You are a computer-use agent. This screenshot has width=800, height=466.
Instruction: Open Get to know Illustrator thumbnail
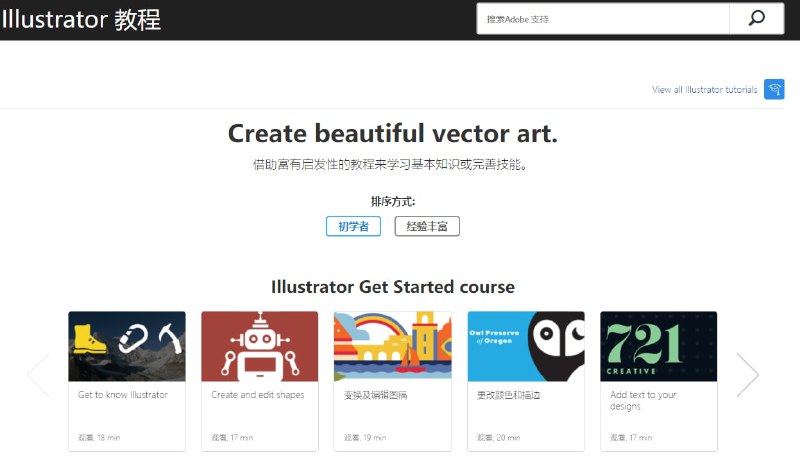pos(127,346)
